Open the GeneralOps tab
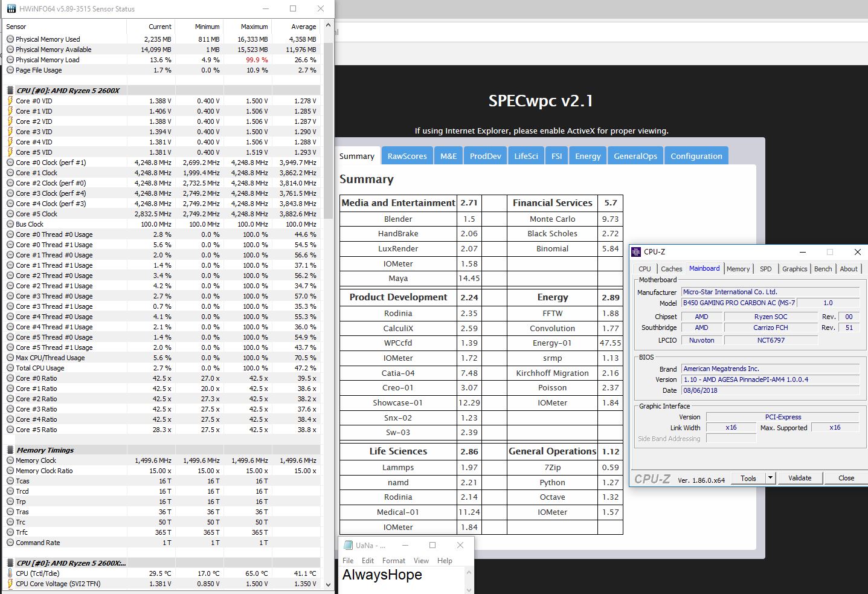 pyautogui.click(x=635, y=156)
